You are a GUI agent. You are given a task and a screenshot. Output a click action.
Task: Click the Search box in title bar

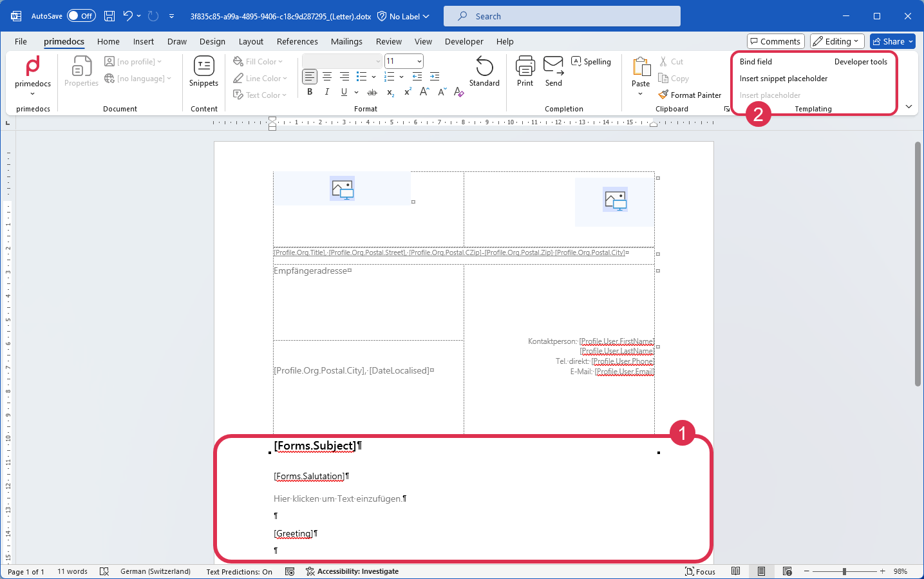pos(561,16)
